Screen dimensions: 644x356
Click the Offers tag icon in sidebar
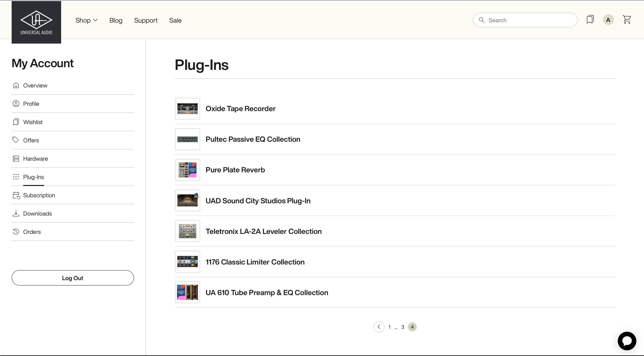[x=16, y=140]
